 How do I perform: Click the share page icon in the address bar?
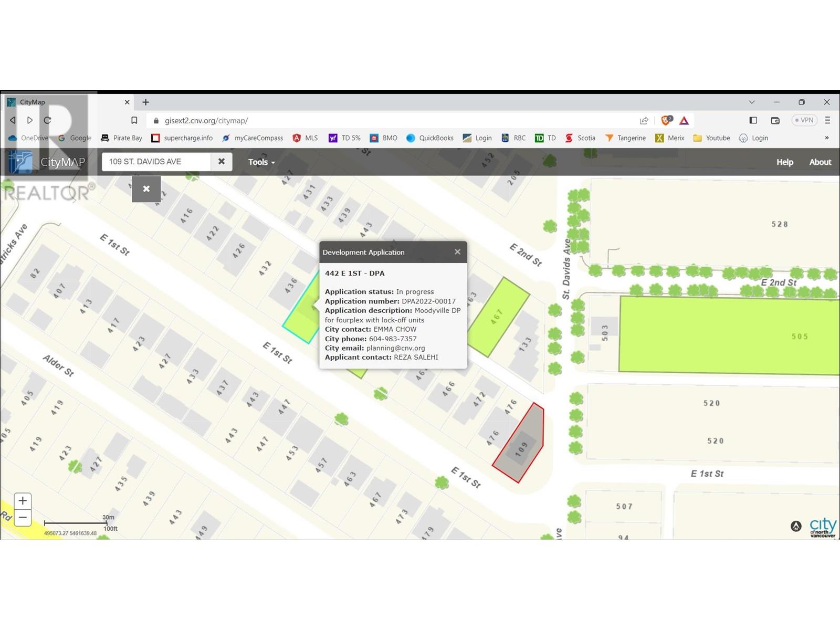click(644, 120)
